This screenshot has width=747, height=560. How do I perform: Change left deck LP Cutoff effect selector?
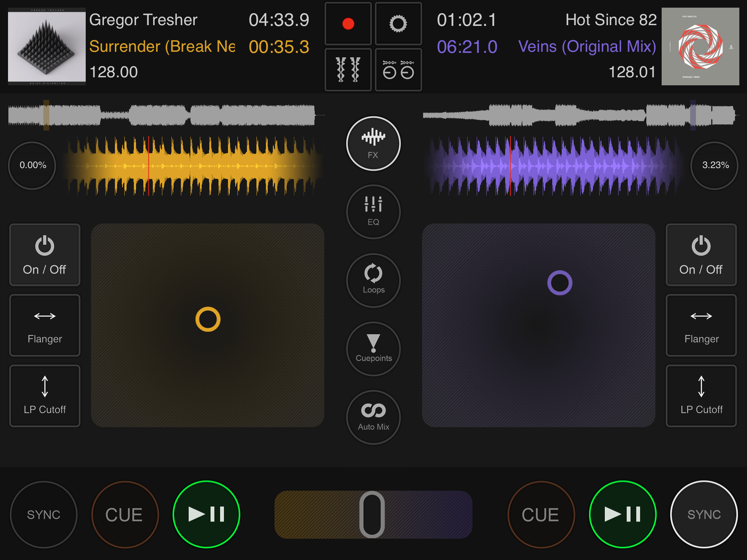coord(44,396)
